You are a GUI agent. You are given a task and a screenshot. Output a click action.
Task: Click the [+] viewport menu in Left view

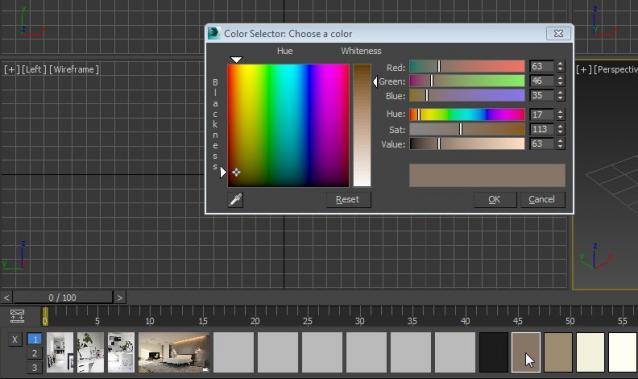(x=10, y=69)
